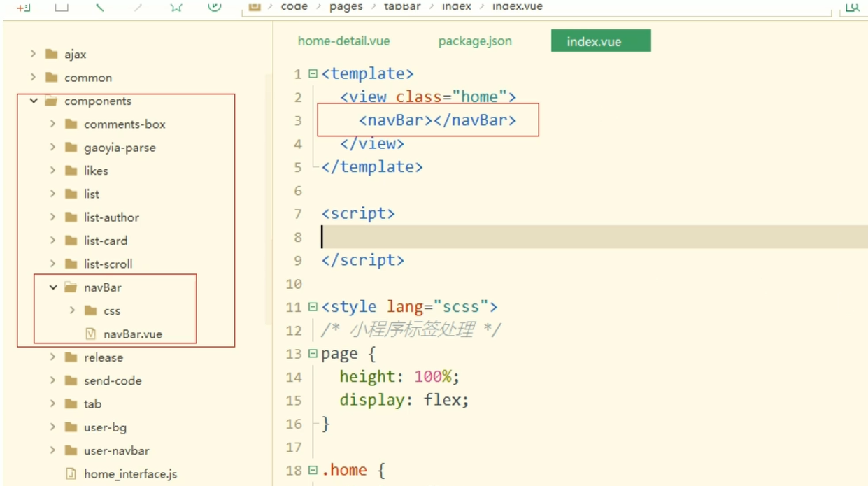This screenshot has width=868, height=486.
Task: Expand the likes folder chevron
Action: pos(52,171)
